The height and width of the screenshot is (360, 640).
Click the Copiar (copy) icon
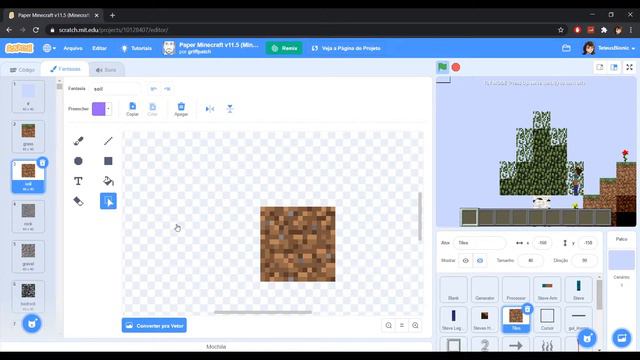click(x=132, y=109)
